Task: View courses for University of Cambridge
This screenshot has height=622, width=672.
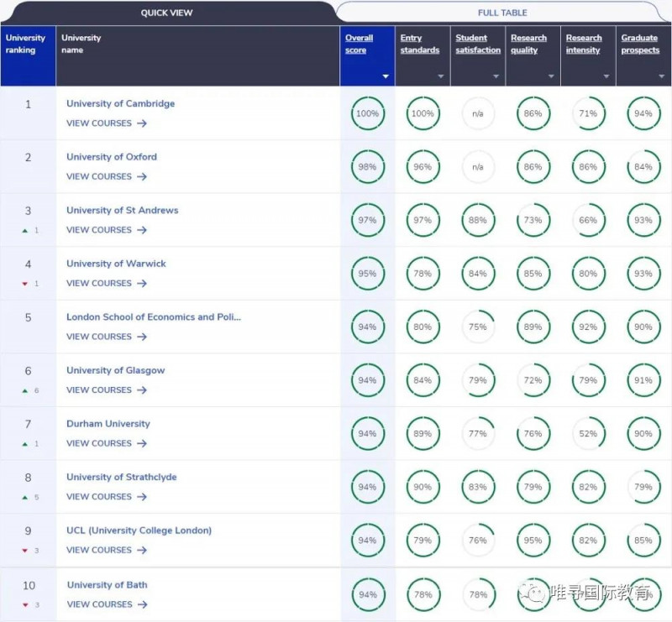Action: (x=107, y=123)
